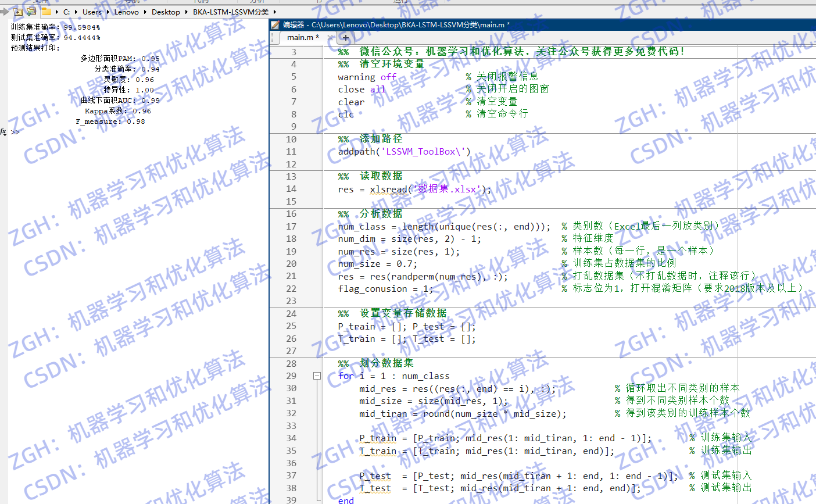816x504 pixels.
Task: Click the fx icon beside the command prompt
Action: pyautogui.click(x=3, y=132)
